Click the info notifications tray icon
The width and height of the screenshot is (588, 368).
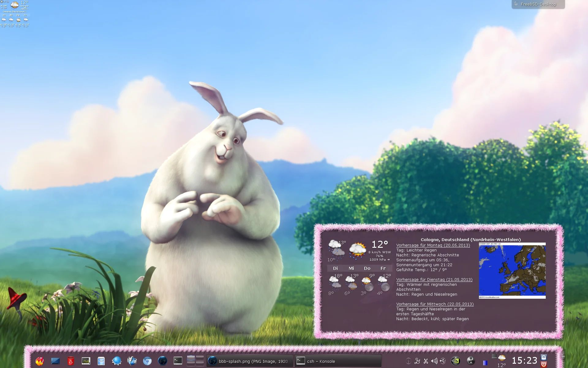pyautogui.click(x=408, y=361)
